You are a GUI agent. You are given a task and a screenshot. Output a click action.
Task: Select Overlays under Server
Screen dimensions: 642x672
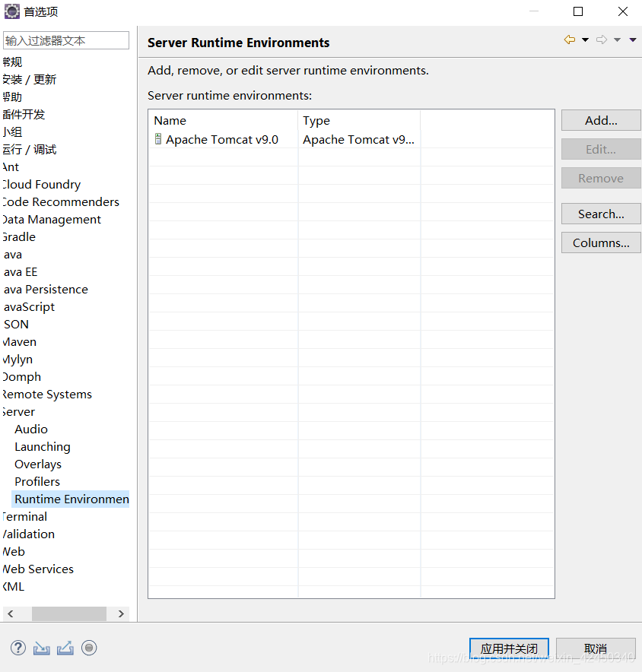pyautogui.click(x=38, y=464)
